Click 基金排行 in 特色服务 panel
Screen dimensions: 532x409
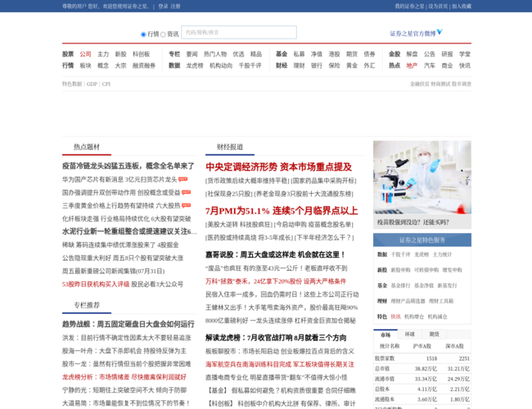pos(400,285)
